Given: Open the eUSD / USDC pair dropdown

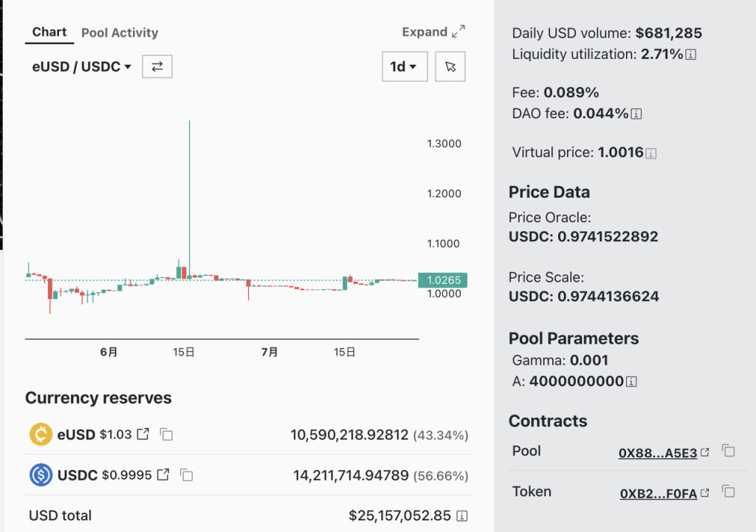Looking at the screenshot, I should tap(81, 66).
